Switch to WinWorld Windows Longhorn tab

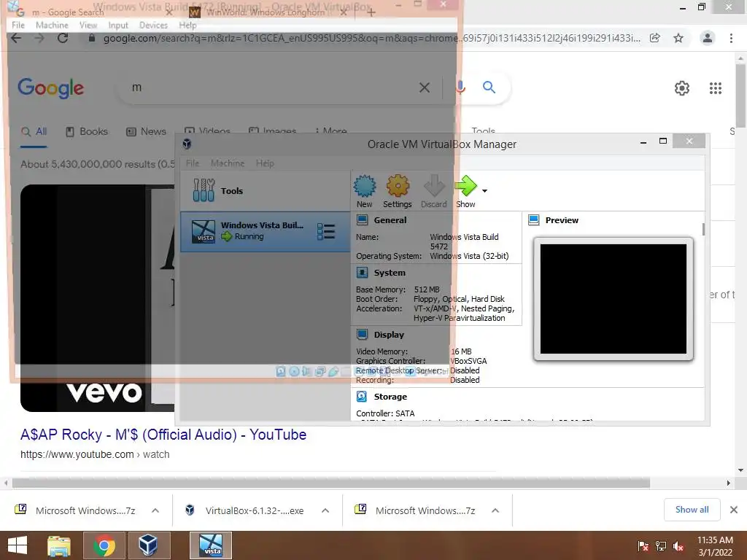coord(267,12)
